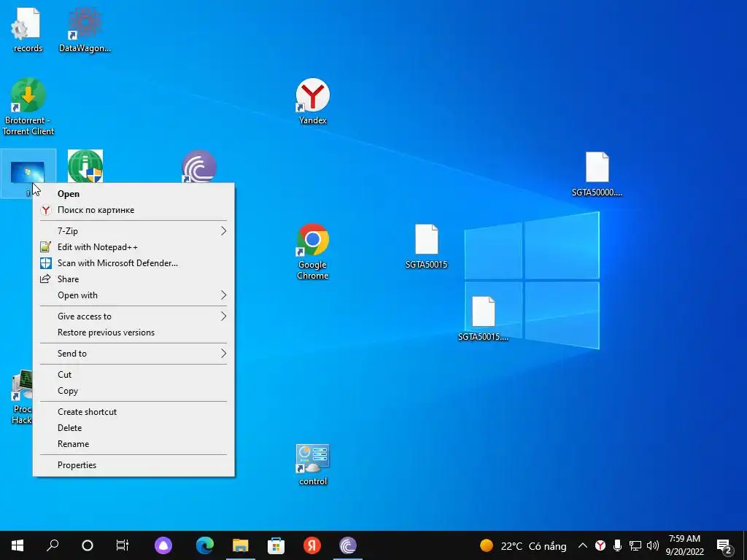Choose Copy in the context menu
Image resolution: width=747 pixels, height=560 pixels.
point(134,391)
